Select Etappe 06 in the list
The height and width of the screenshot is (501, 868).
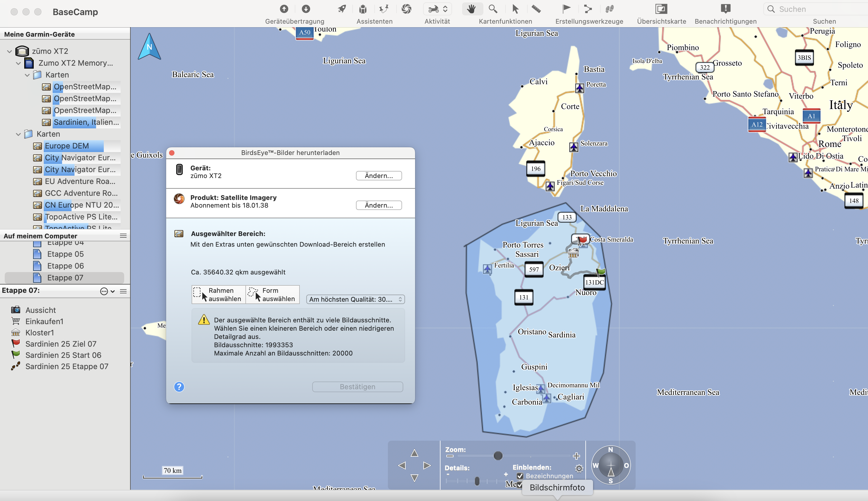coord(65,266)
